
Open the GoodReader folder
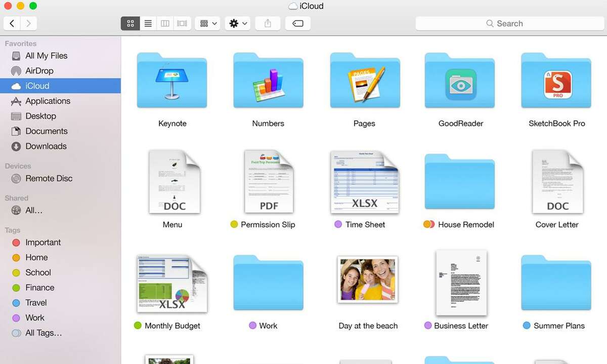point(459,81)
